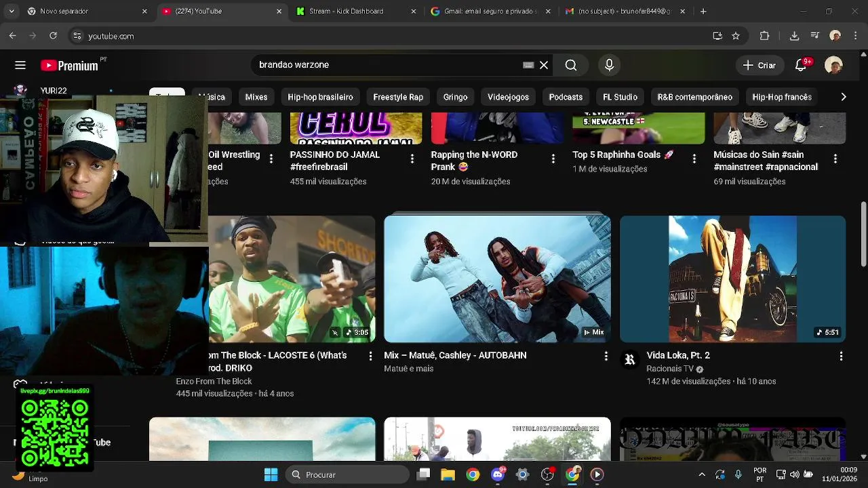Open the Chrome media control icon

[815, 36]
